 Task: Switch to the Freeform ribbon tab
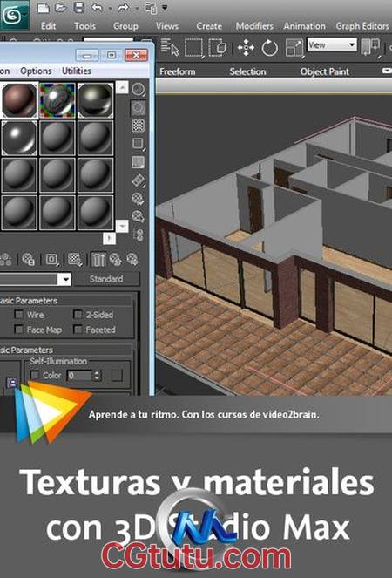coord(177,71)
